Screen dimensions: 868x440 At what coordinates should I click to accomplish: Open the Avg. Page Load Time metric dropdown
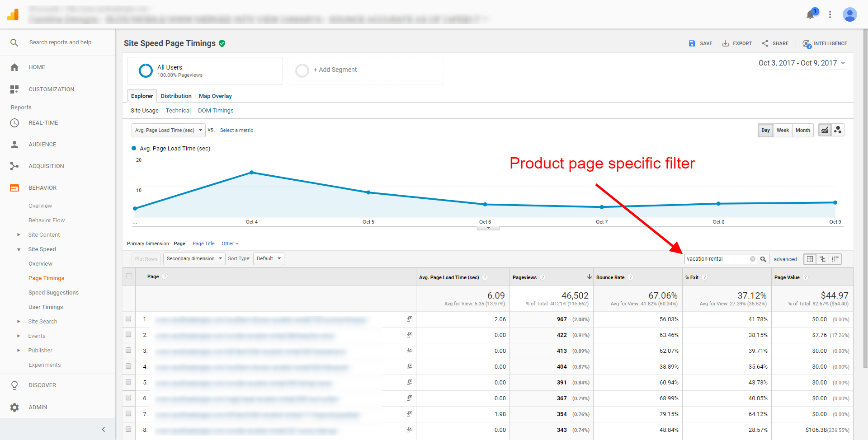[168, 130]
